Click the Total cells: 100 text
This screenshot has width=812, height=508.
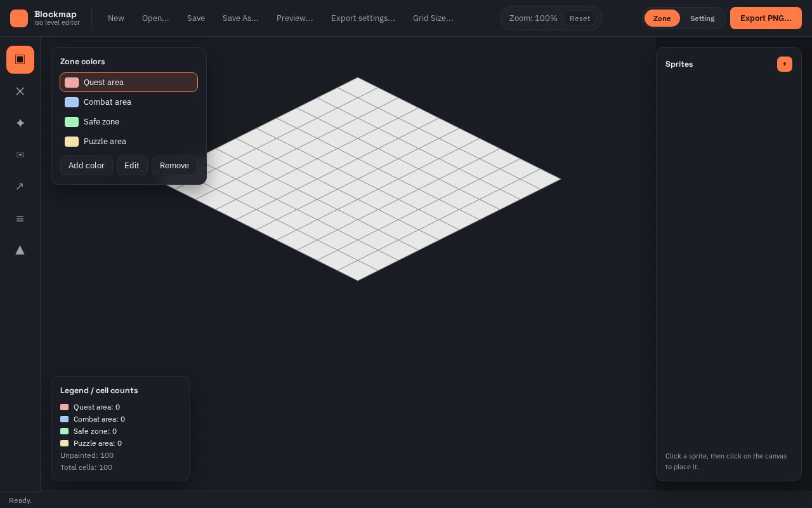coord(86,467)
